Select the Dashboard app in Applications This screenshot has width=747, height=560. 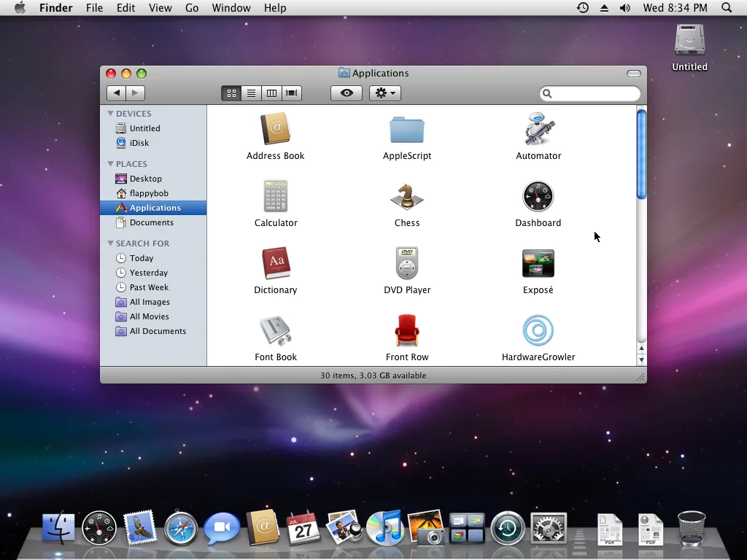(x=538, y=196)
